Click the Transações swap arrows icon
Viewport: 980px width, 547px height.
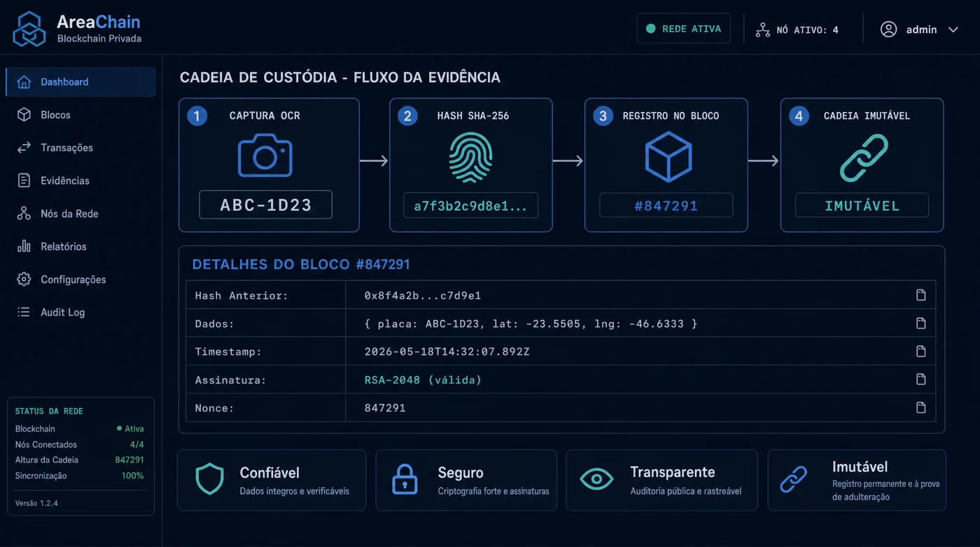click(24, 148)
